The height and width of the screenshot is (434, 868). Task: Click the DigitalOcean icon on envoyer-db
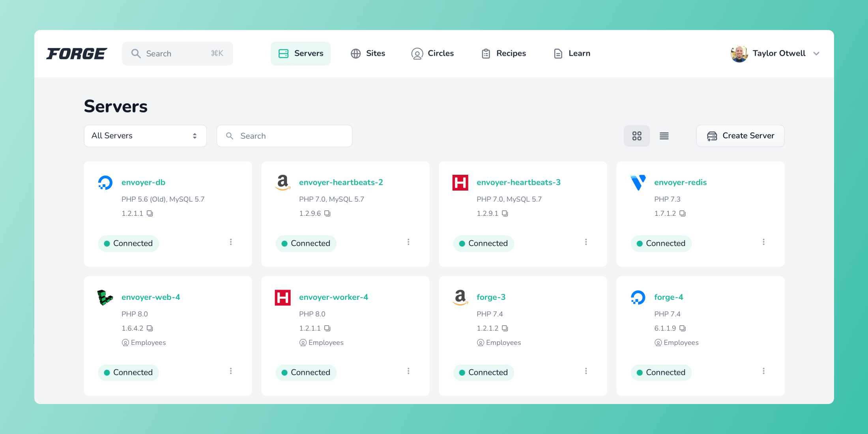[105, 182]
